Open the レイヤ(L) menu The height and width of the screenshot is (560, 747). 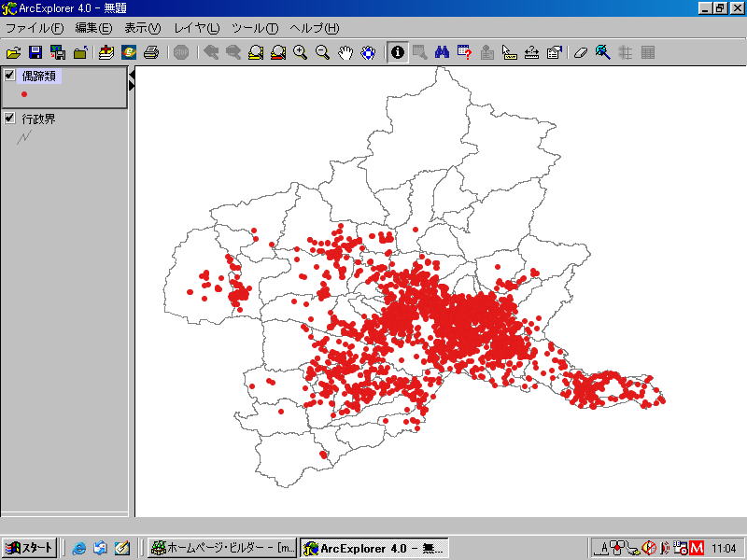196,28
